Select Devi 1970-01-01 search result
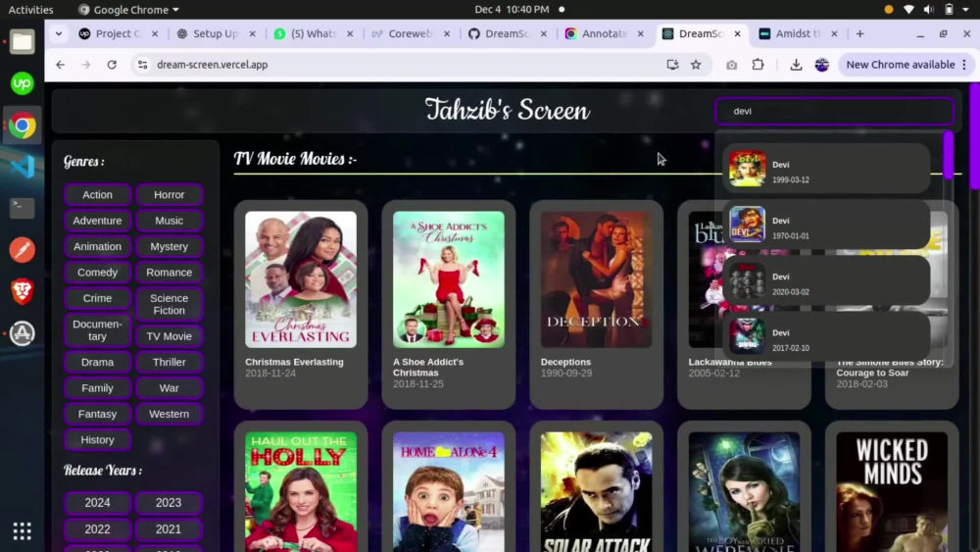 point(826,226)
